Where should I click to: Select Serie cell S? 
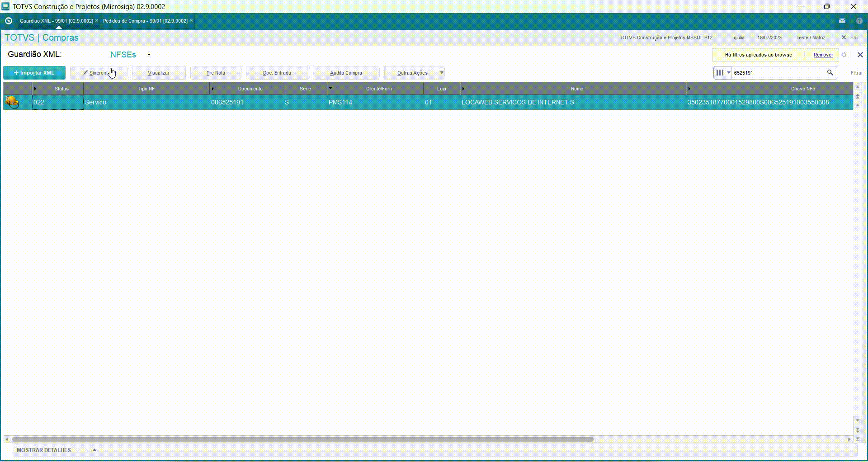coord(305,102)
